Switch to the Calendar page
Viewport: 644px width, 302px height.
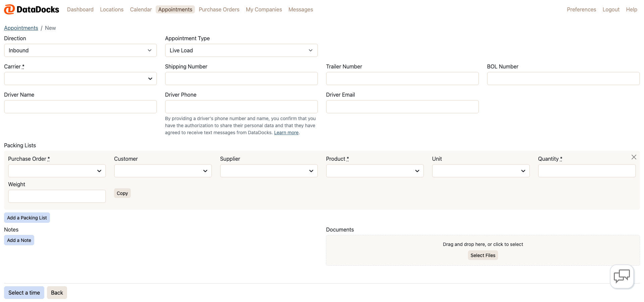pos(141,9)
